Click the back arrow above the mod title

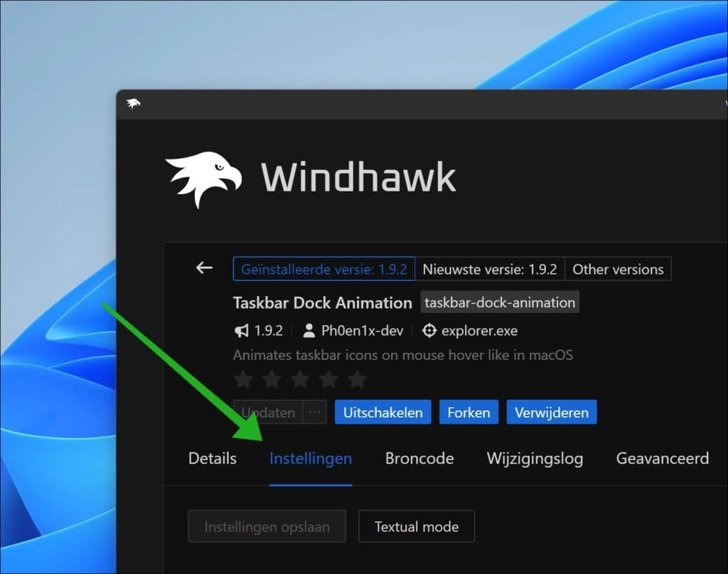pyautogui.click(x=204, y=268)
